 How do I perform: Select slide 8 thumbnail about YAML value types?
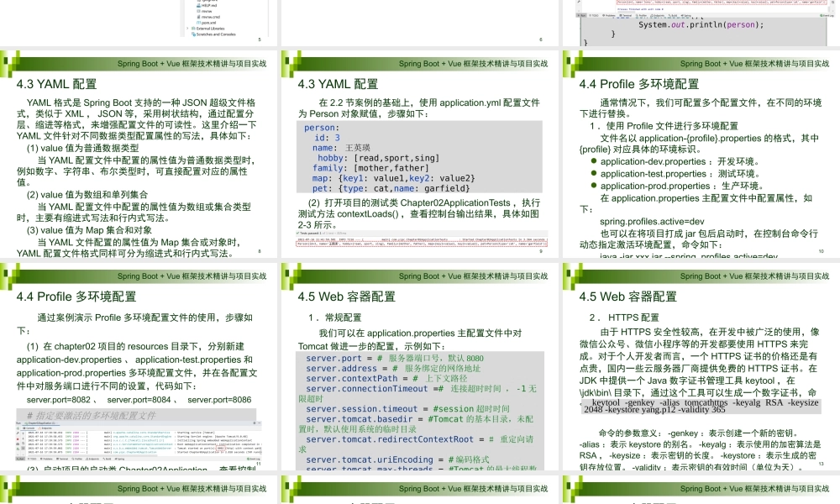(139, 160)
